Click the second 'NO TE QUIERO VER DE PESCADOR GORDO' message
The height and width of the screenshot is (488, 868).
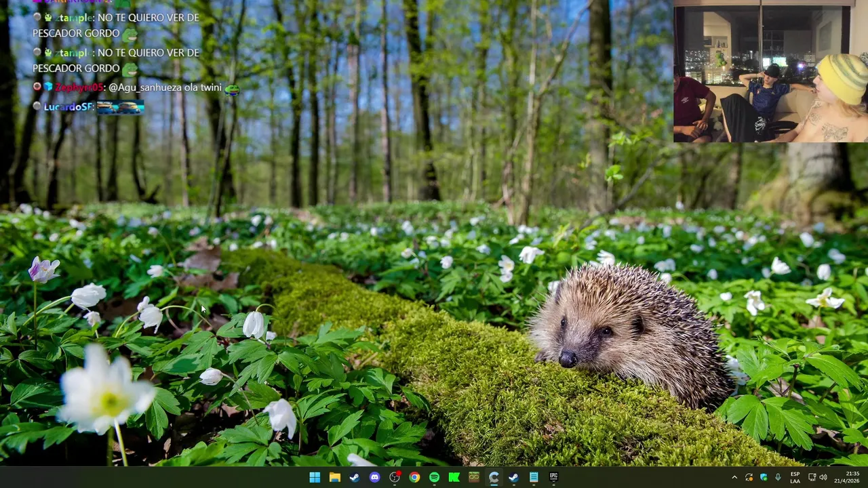point(116,60)
